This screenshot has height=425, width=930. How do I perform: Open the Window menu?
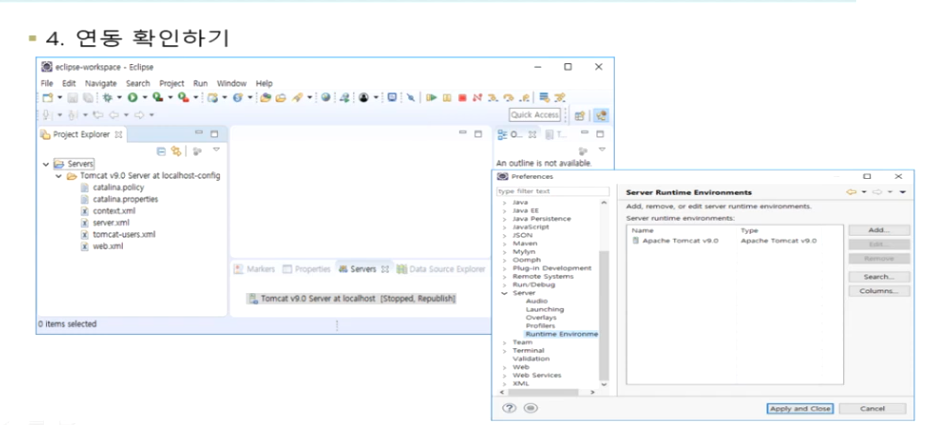pyautogui.click(x=231, y=84)
